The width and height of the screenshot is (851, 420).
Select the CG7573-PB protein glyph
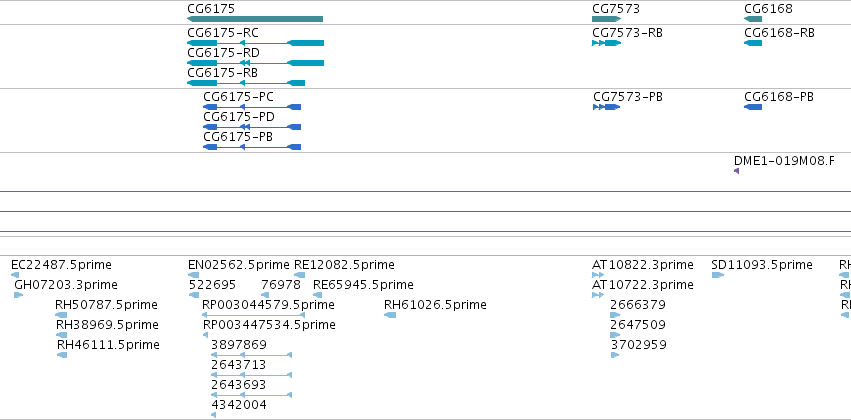pos(606,107)
